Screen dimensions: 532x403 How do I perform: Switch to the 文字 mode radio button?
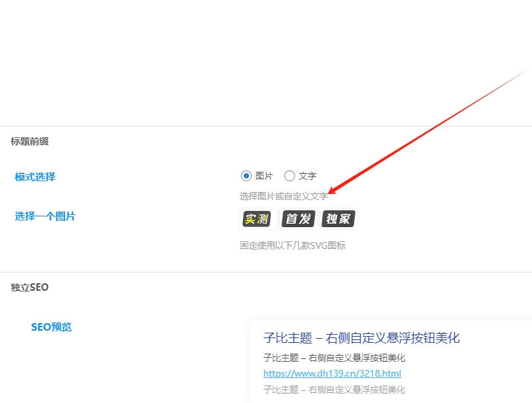[290, 176]
